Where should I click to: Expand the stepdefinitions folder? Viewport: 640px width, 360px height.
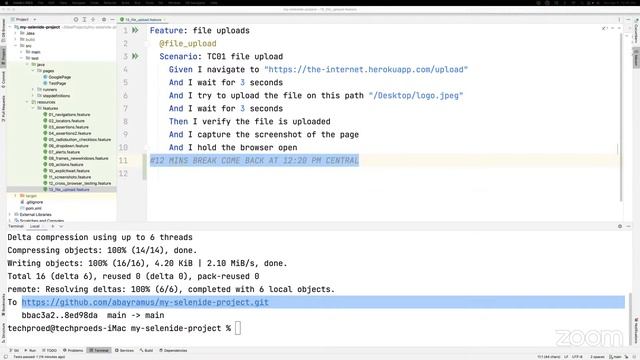coord(33,96)
